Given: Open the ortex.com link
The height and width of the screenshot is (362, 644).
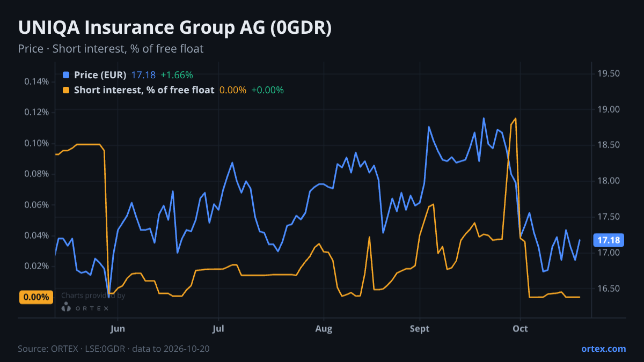Looking at the screenshot, I should pyautogui.click(x=603, y=349).
